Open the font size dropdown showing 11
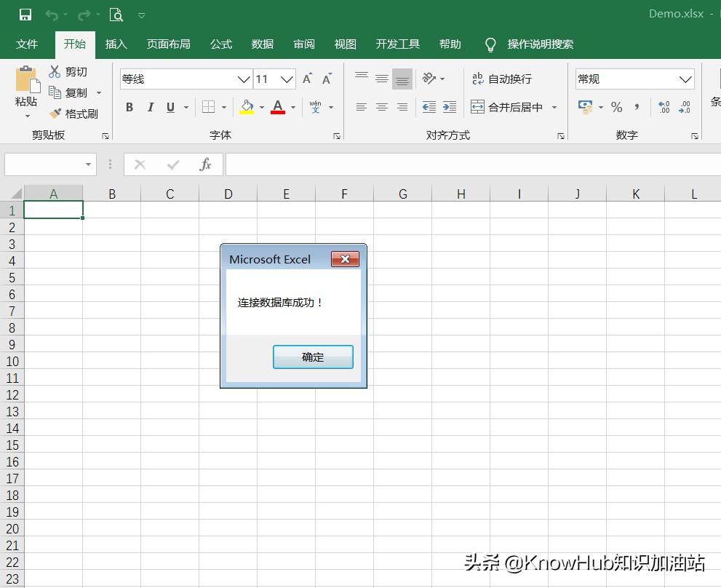The image size is (721, 588). click(x=287, y=79)
